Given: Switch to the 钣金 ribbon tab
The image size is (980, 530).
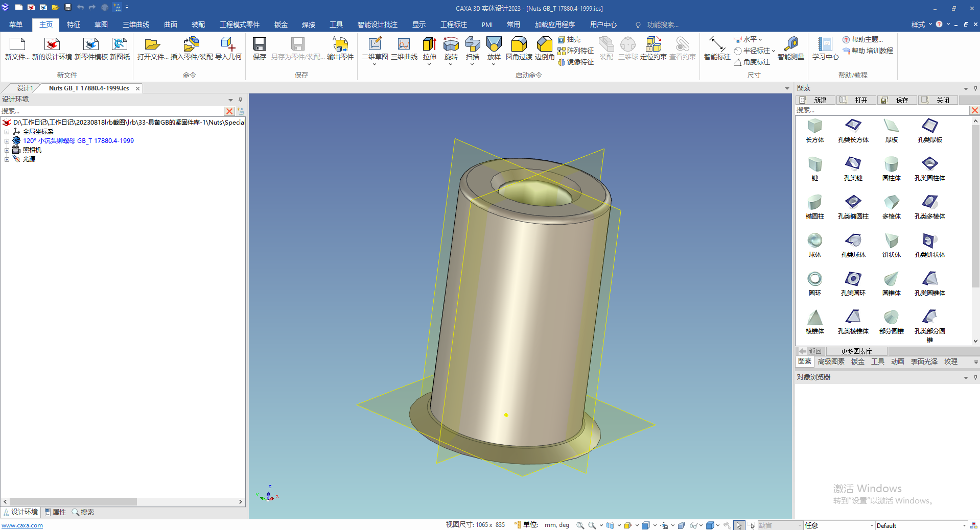Looking at the screenshot, I should pyautogui.click(x=281, y=25).
